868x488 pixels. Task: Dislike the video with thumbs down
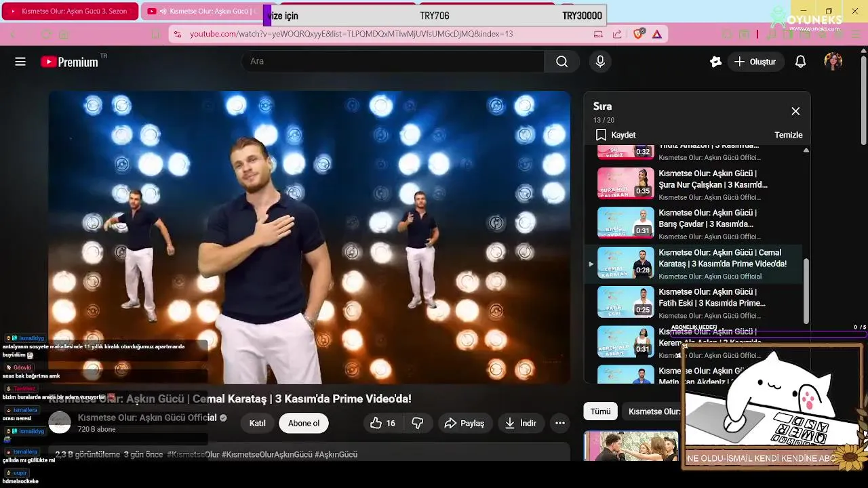pyautogui.click(x=418, y=423)
